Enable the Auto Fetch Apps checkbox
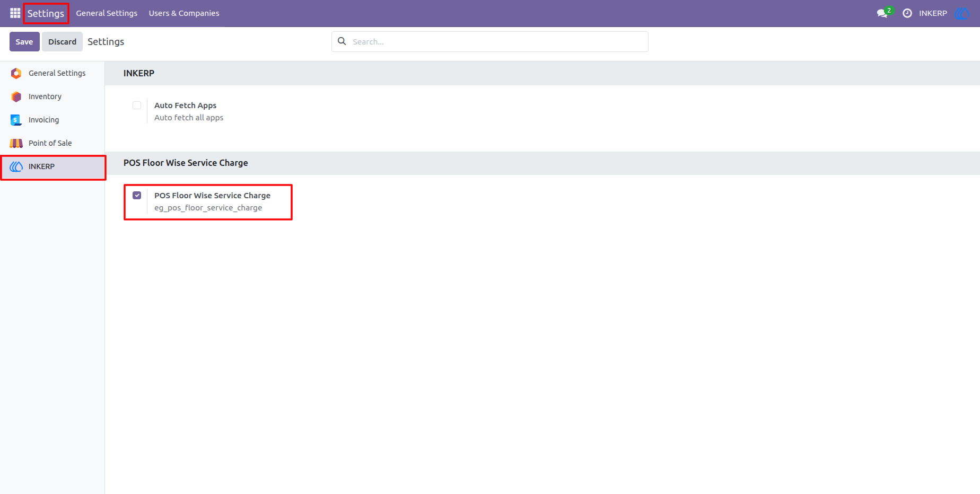980x494 pixels. click(137, 105)
